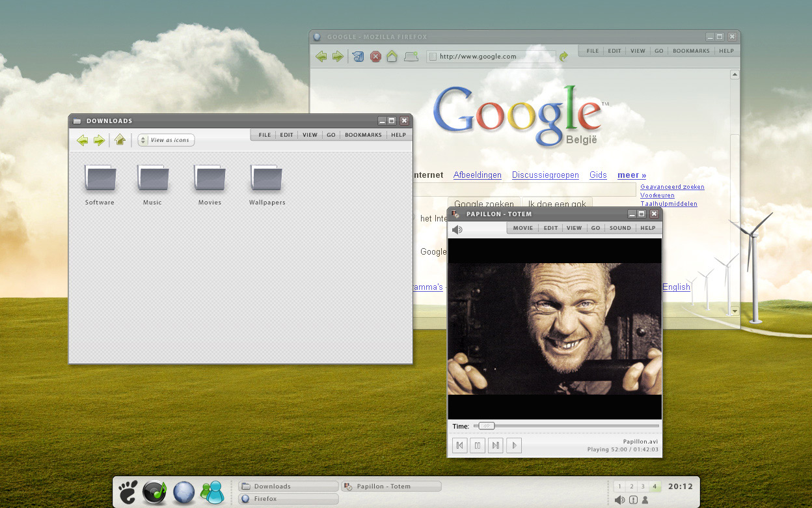Open the Firefox Go menu

659,51
